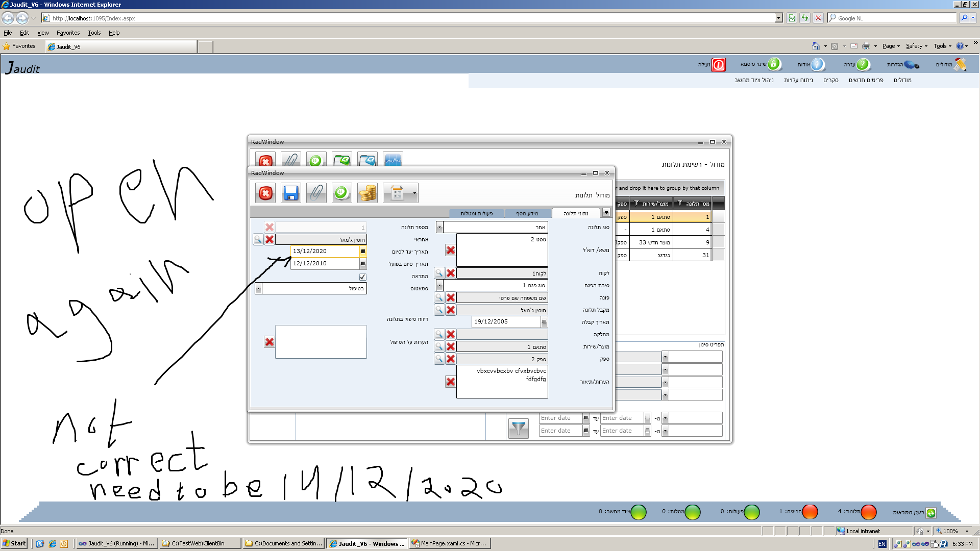
Task: Open the סקרים menu item
Action: (x=830, y=80)
